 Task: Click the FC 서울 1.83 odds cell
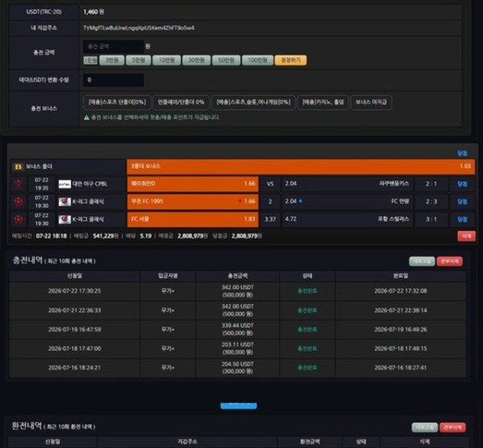pyautogui.click(x=192, y=219)
